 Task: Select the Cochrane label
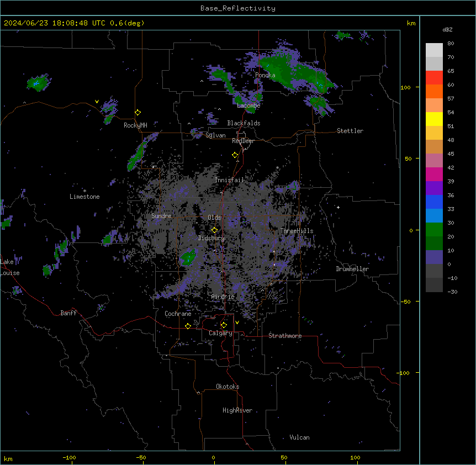pos(178,314)
